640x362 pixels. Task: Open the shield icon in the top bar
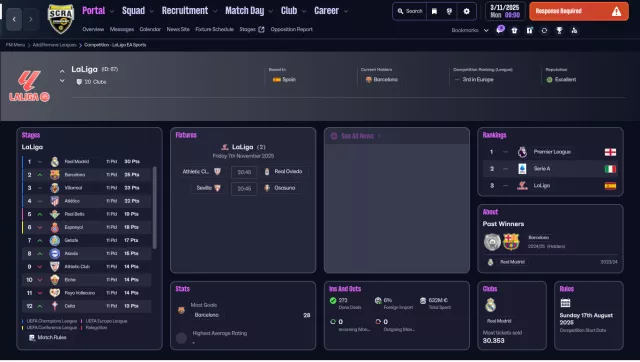449,11
